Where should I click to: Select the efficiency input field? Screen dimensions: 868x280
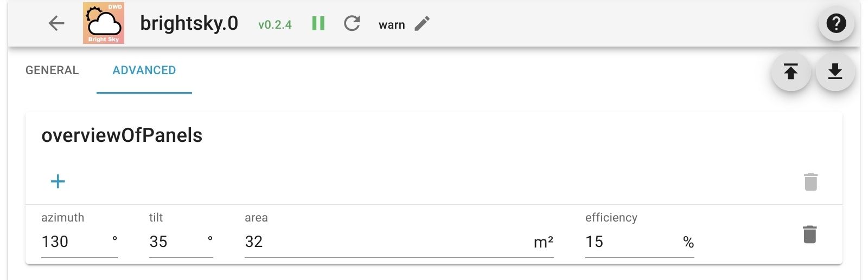tap(629, 242)
